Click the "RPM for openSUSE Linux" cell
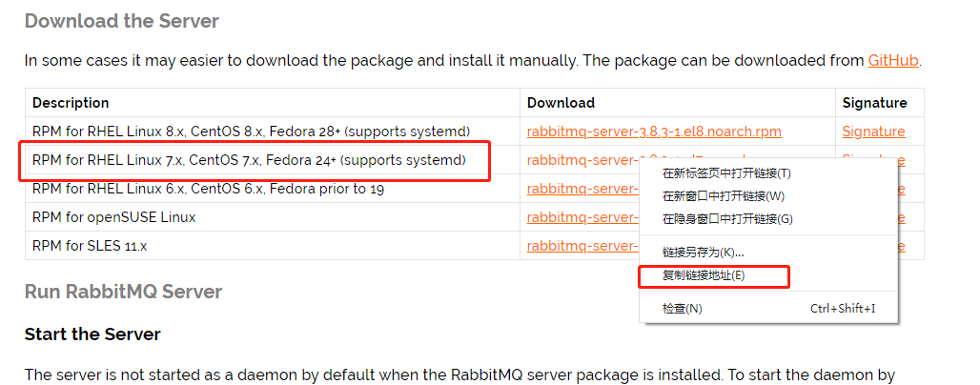 114,217
